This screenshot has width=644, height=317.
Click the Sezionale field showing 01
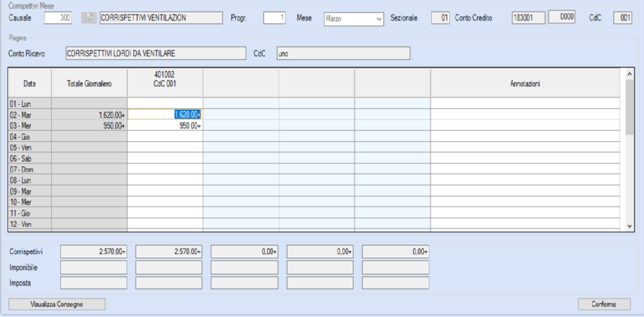[441, 18]
